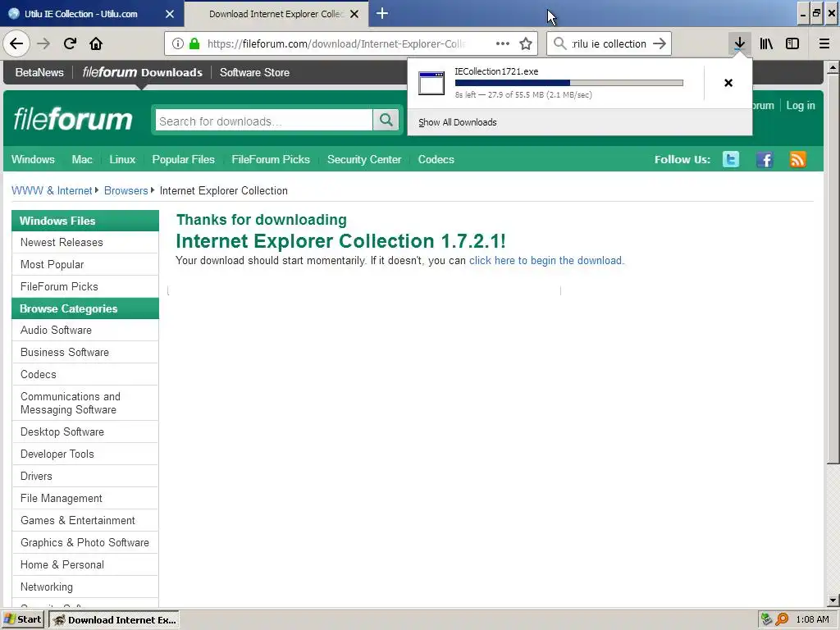840x630 pixels.
Task: Click the network tray icon
Action: [x=767, y=619]
